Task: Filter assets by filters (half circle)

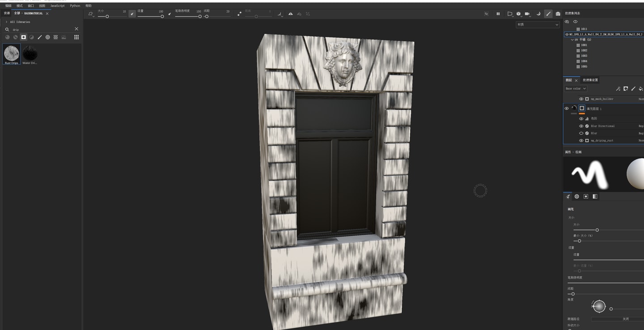Action: (31, 37)
